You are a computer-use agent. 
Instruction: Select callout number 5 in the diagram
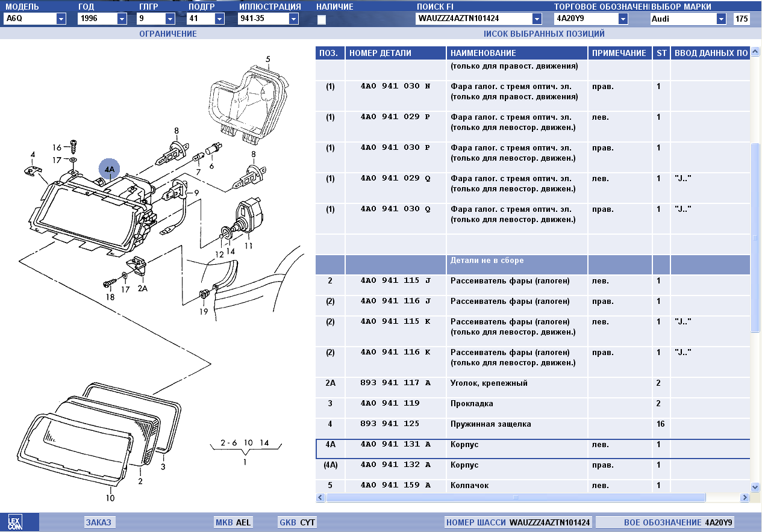click(x=268, y=59)
